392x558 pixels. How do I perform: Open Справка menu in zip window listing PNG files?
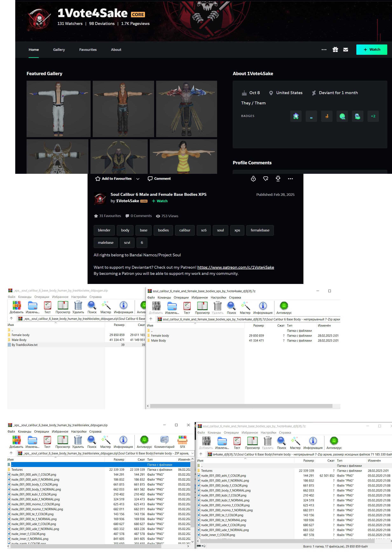[x=95, y=432]
